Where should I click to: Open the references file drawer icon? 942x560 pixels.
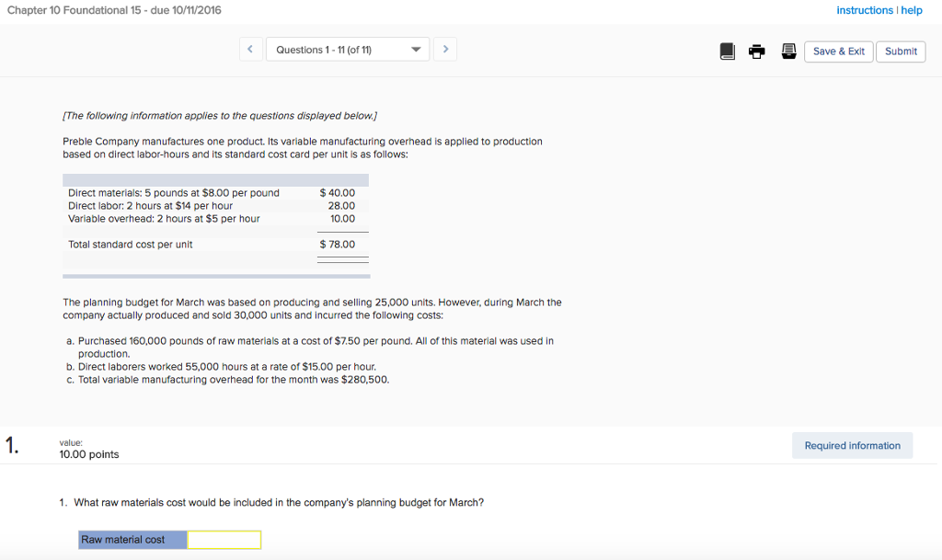(788, 51)
